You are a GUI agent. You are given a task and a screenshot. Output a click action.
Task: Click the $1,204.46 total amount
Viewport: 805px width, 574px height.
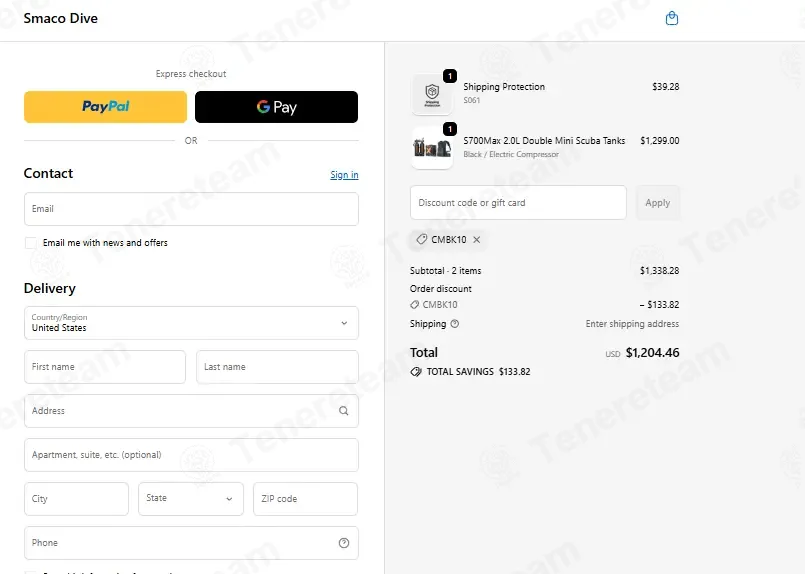652,353
